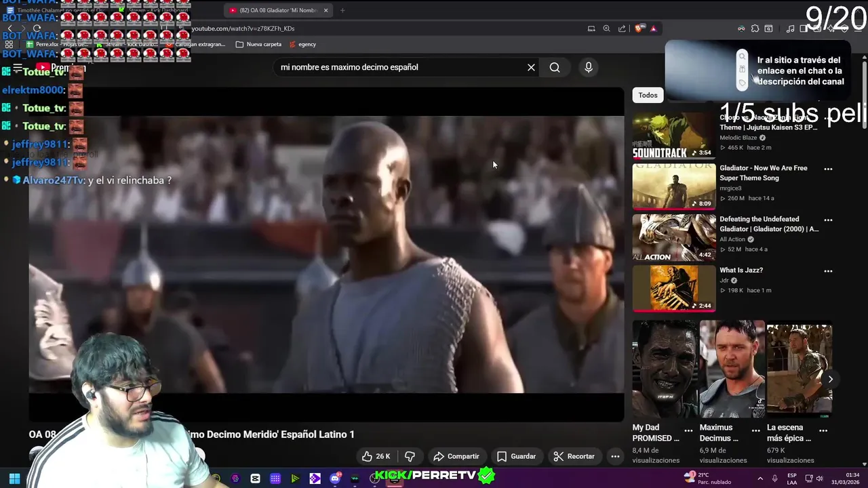Open options for 'Now We Are Free' video
This screenshot has height=488, width=868.
click(x=828, y=169)
